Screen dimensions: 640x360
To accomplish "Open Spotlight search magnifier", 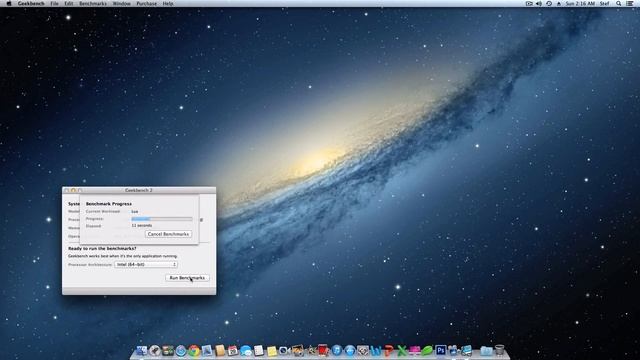I will coord(619,3).
